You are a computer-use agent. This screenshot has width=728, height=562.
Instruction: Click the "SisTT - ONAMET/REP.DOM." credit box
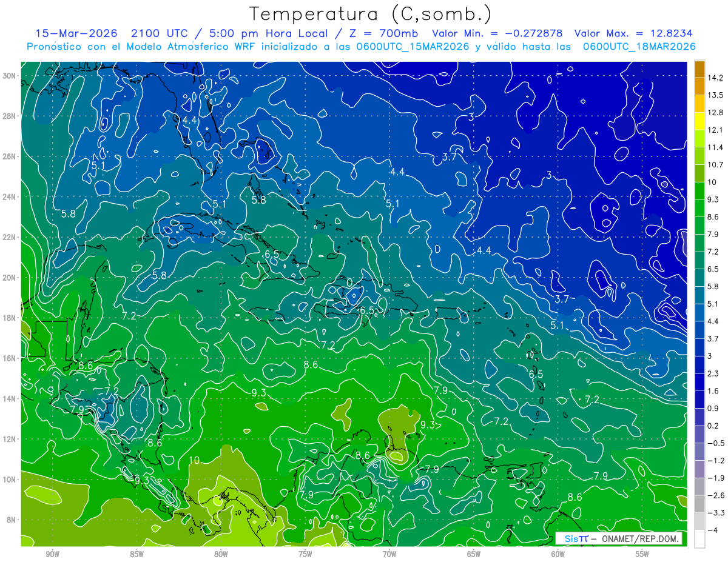(x=619, y=539)
